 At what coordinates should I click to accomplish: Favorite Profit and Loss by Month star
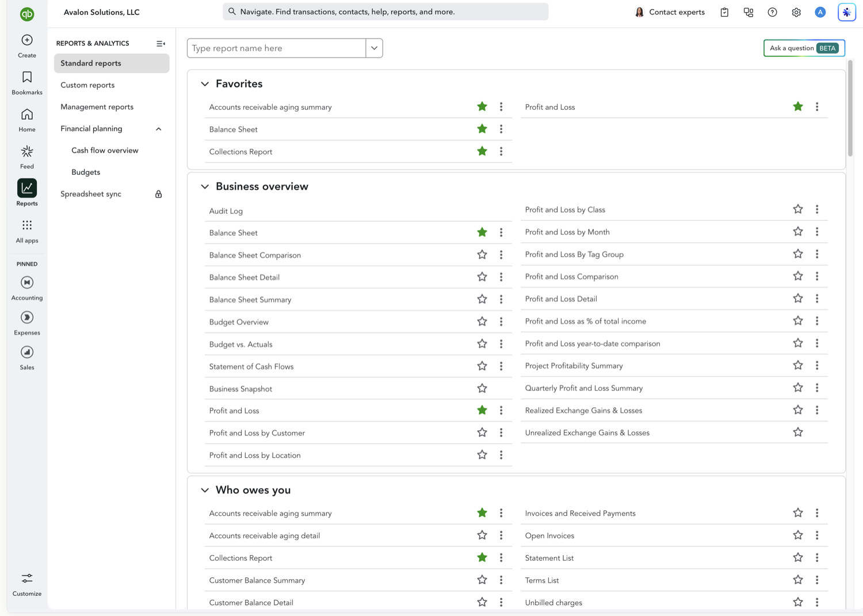798,232
